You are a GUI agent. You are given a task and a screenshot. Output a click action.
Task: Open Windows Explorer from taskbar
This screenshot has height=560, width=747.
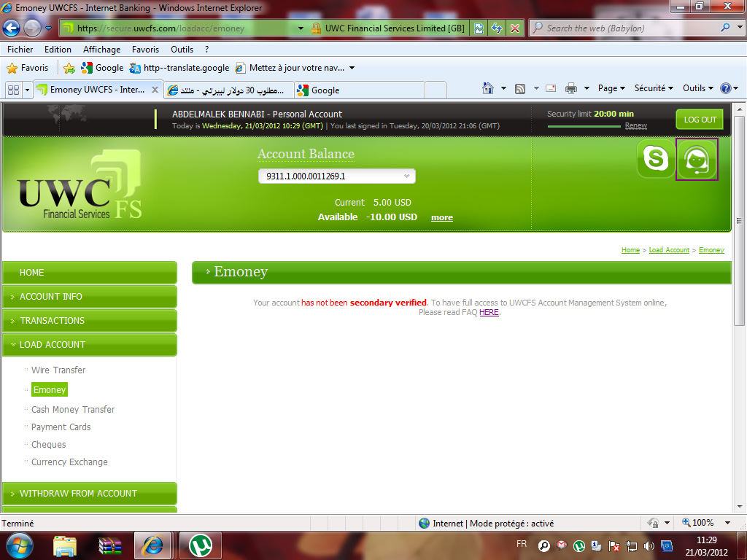tap(65, 545)
